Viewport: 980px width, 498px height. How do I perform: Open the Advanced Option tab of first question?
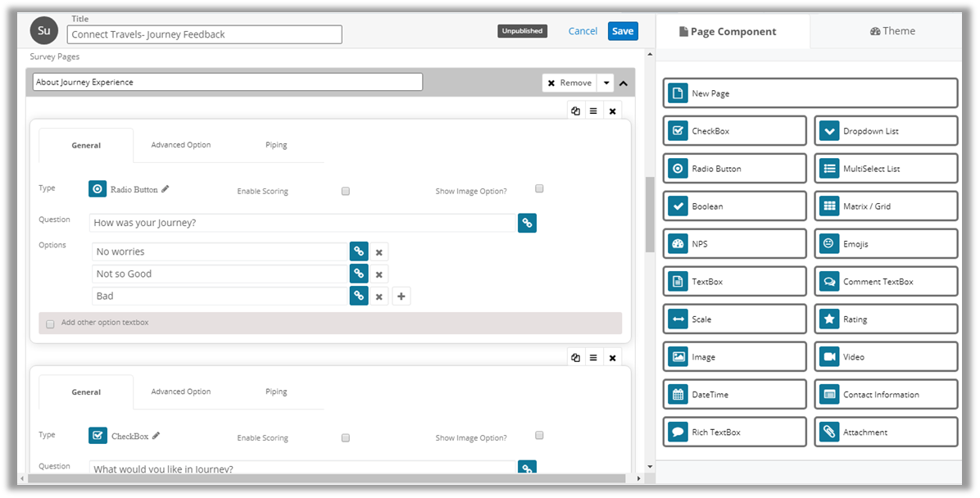tap(180, 145)
